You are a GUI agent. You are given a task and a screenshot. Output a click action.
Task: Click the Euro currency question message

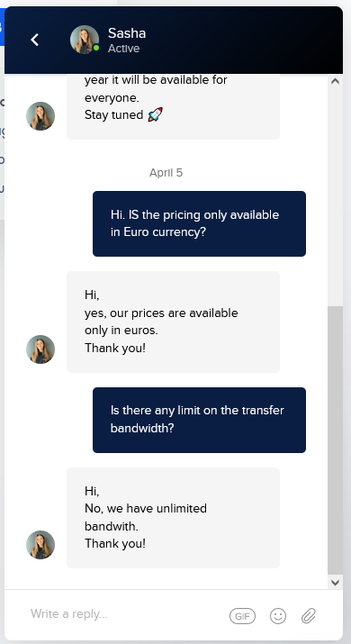tap(199, 223)
